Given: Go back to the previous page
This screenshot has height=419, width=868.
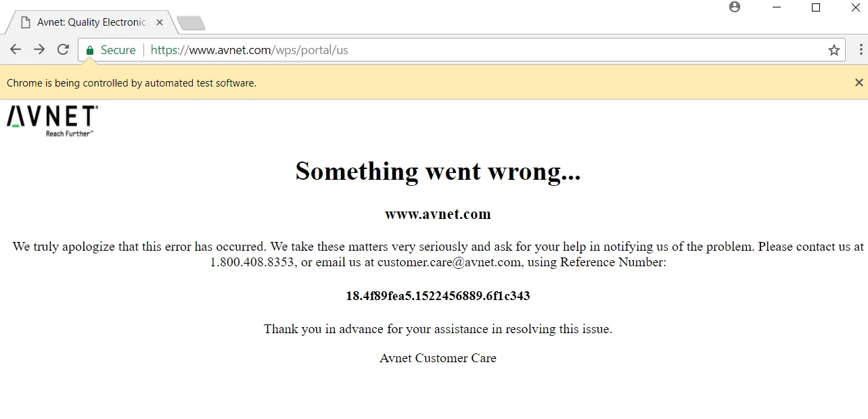Looking at the screenshot, I should pos(16,49).
